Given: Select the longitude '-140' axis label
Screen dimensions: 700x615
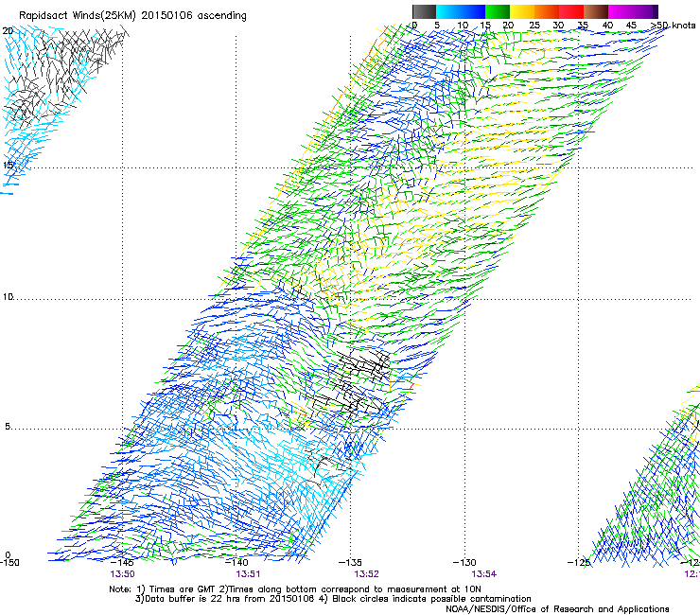Looking at the screenshot, I should pyautogui.click(x=236, y=562).
